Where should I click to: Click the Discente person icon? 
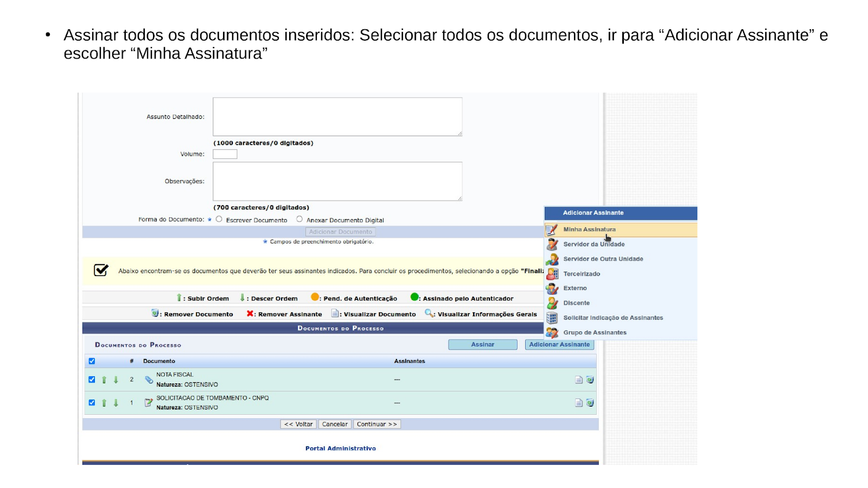[552, 303]
